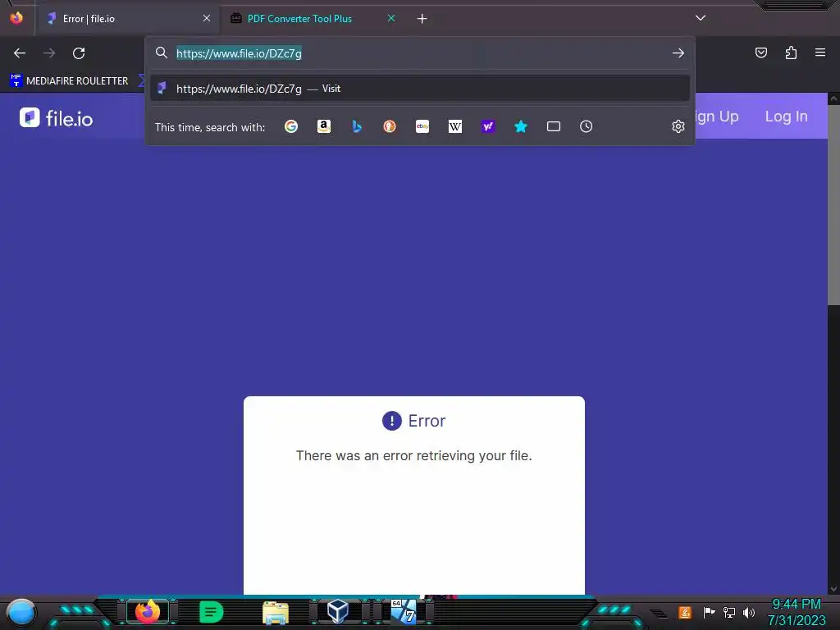
Task: Open the volume control in tray
Action: (749, 612)
